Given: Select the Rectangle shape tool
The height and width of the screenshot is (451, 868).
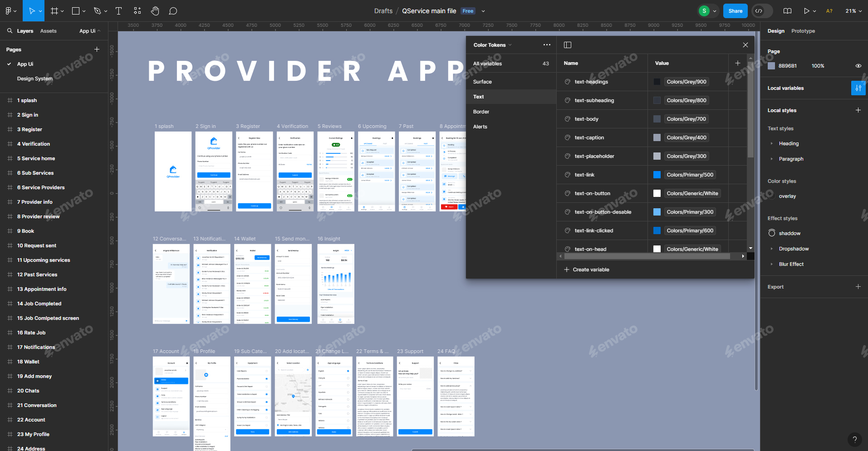Looking at the screenshot, I should [75, 10].
